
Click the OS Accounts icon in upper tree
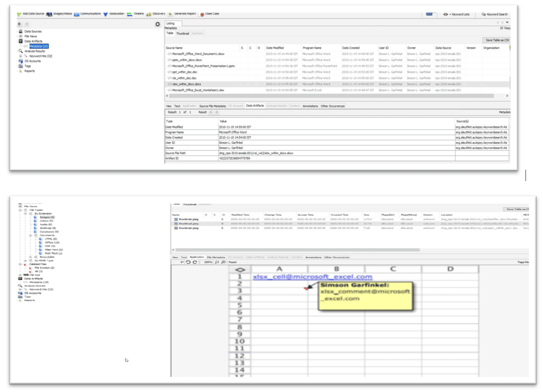(21, 61)
